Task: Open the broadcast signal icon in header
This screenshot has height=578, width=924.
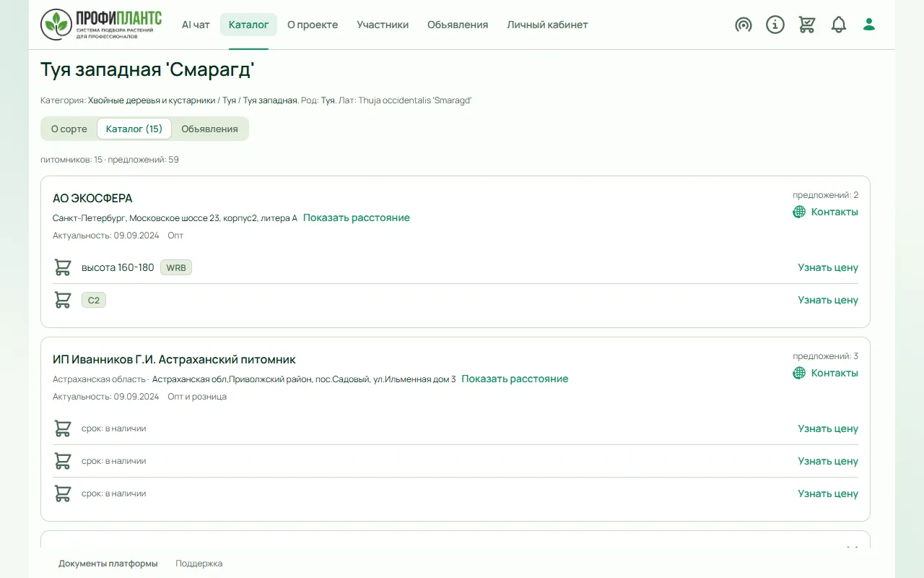Action: pos(744,25)
